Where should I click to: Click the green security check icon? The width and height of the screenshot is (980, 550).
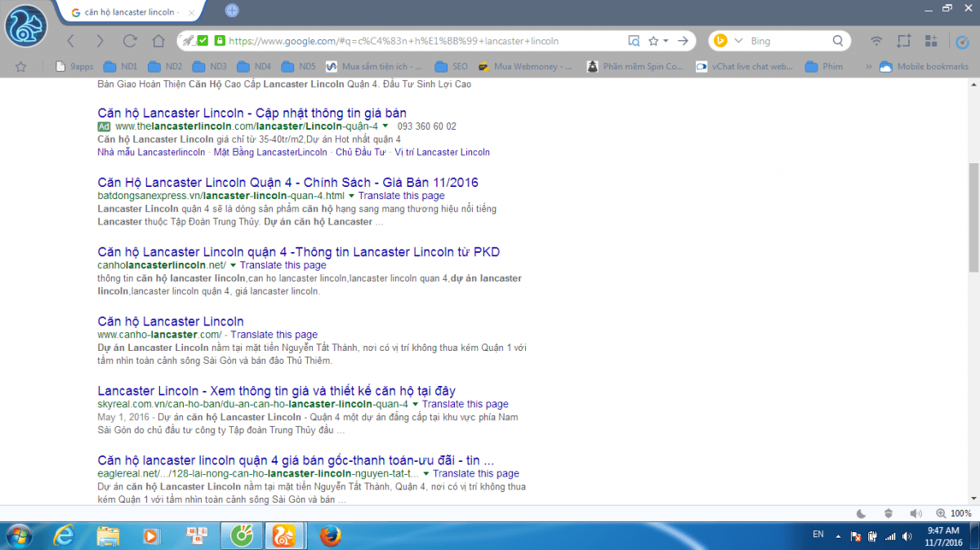tap(203, 41)
